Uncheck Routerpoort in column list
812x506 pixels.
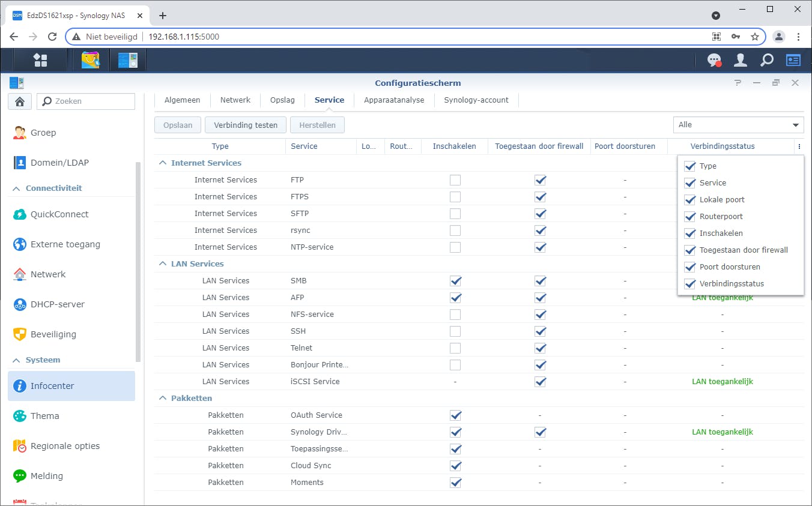(690, 217)
